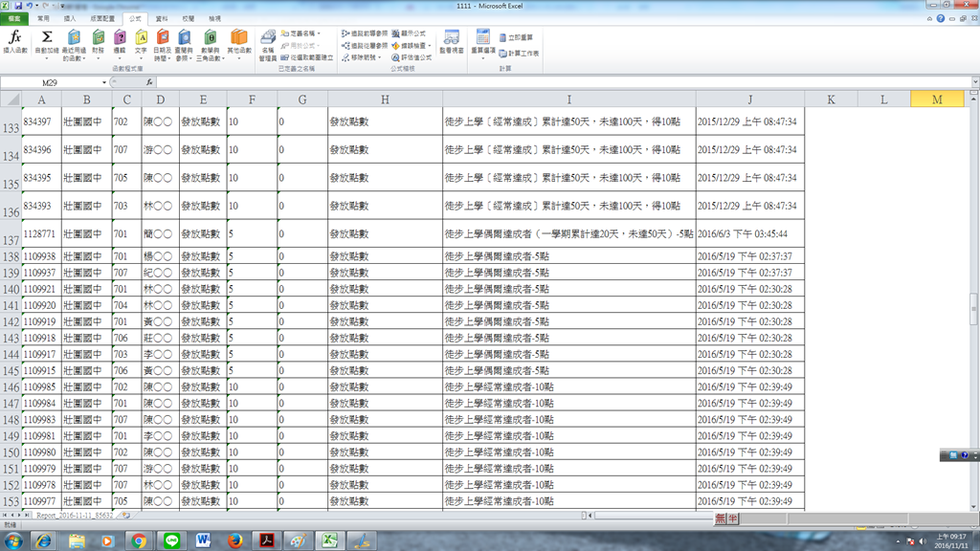Switch to the Review ribbon tab
Viewport: 980px width, 551px height.
tap(188, 19)
